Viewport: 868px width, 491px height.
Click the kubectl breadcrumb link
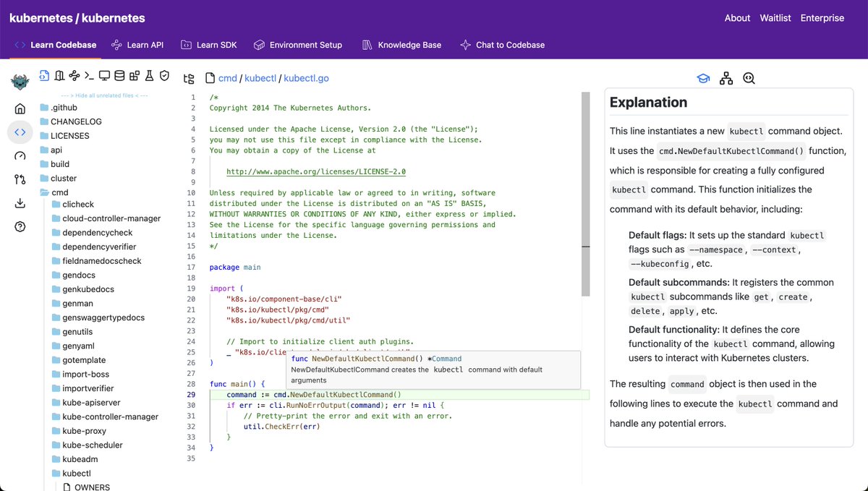tap(260, 78)
